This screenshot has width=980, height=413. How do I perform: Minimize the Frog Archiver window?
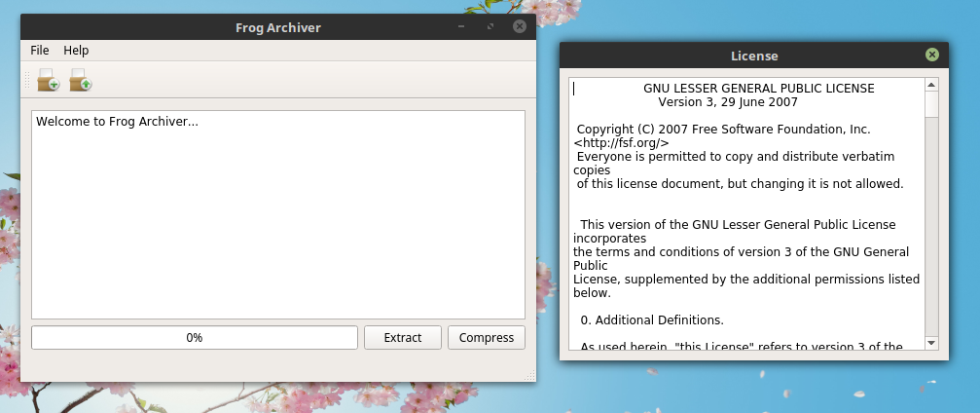(x=461, y=26)
